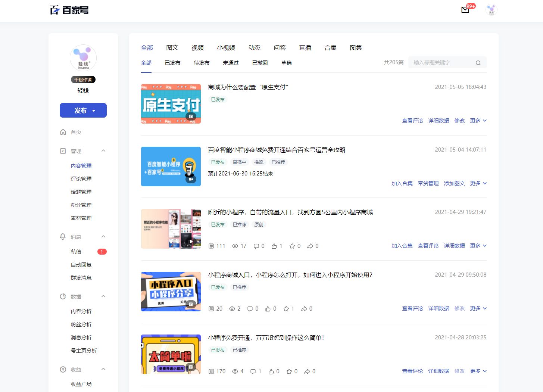Click the title keyword search input field
The height and width of the screenshot is (392, 543).
[x=440, y=62]
